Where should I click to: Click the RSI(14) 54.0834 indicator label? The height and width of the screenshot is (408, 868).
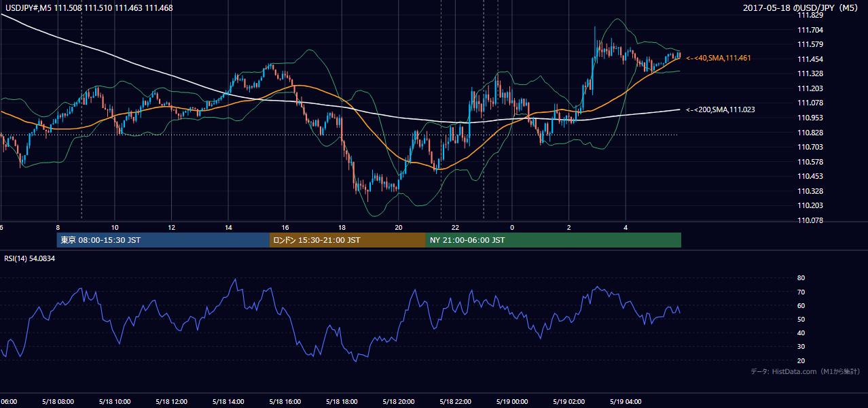pyautogui.click(x=29, y=258)
